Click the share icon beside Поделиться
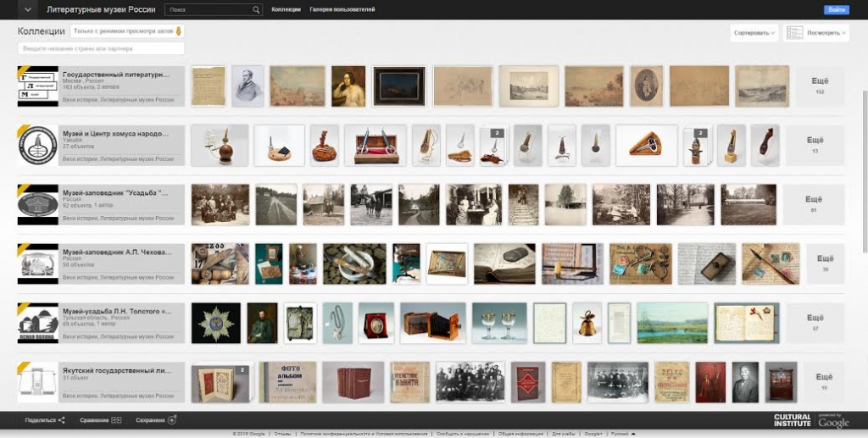Viewport: 868px width, 438px height. click(61, 420)
